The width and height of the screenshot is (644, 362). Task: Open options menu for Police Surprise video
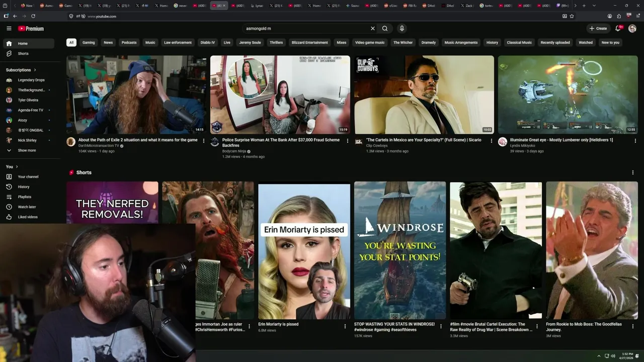[348, 141]
